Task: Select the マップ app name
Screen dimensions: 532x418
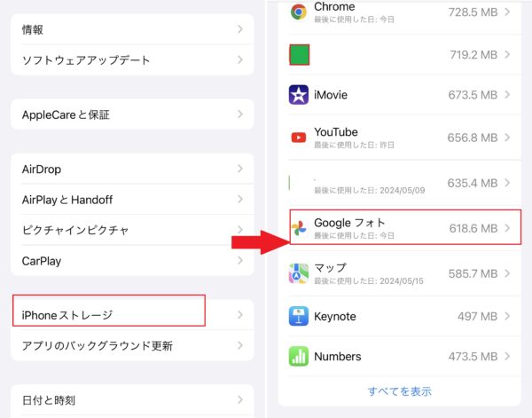Action: click(x=330, y=268)
